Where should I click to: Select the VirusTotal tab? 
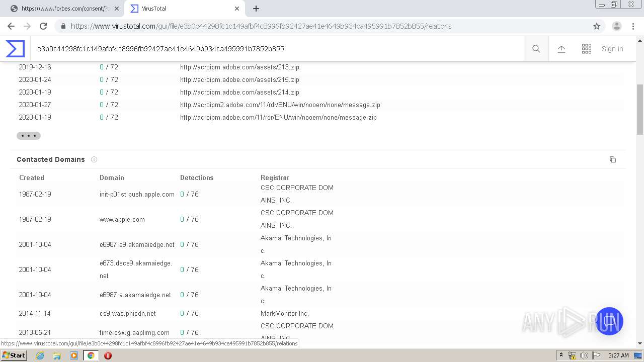(x=185, y=9)
